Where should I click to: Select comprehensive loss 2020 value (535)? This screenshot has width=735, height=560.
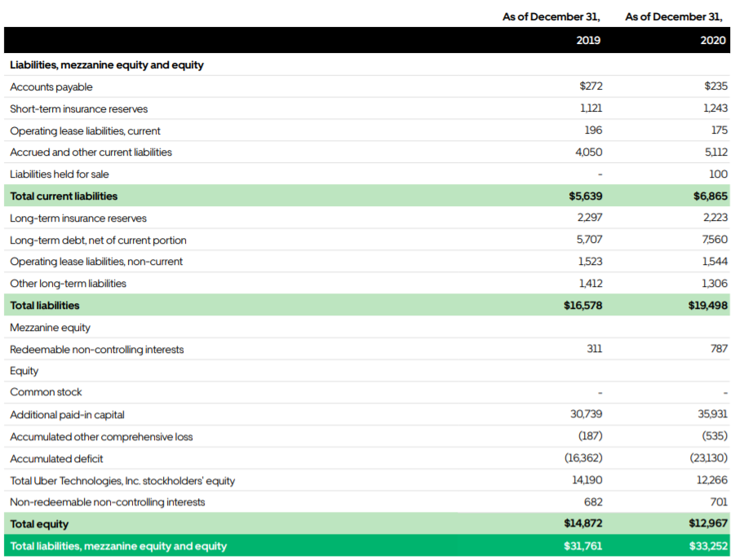(x=715, y=436)
